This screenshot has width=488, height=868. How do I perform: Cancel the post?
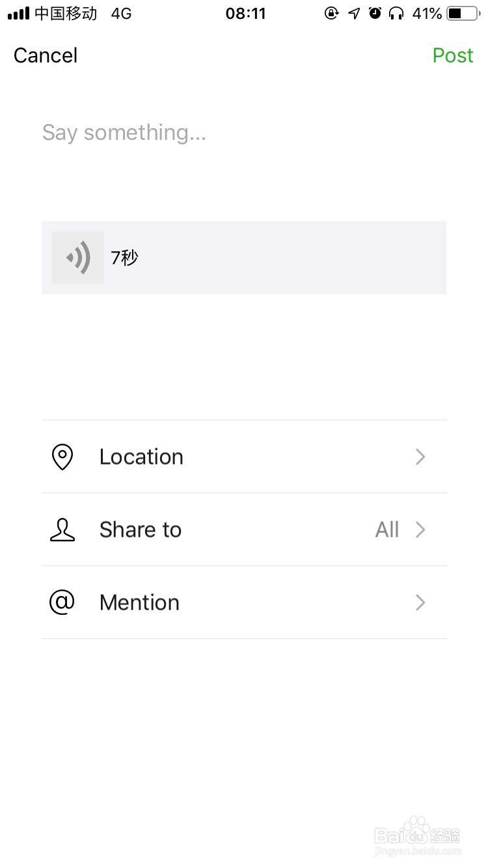pyautogui.click(x=46, y=55)
